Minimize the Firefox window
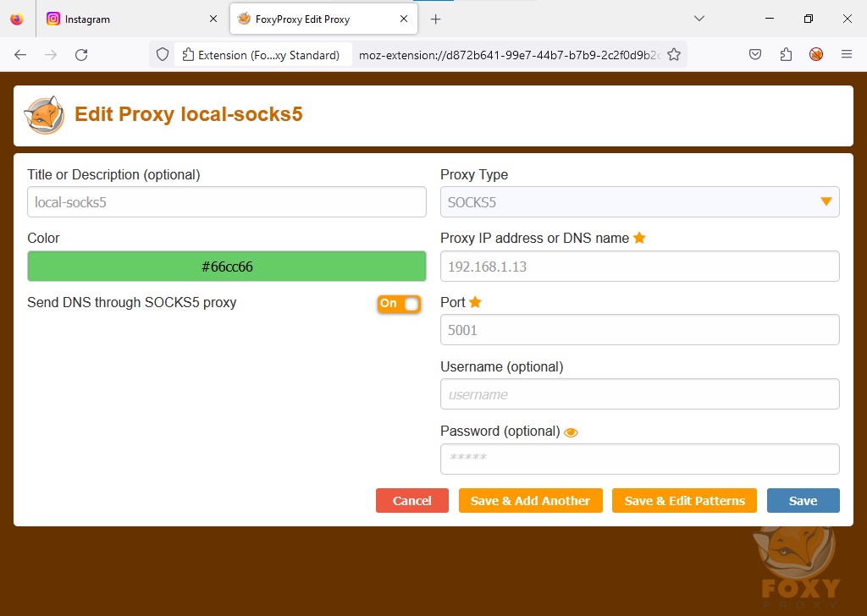The width and height of the screenshot is (867, 616). point(769,19)
